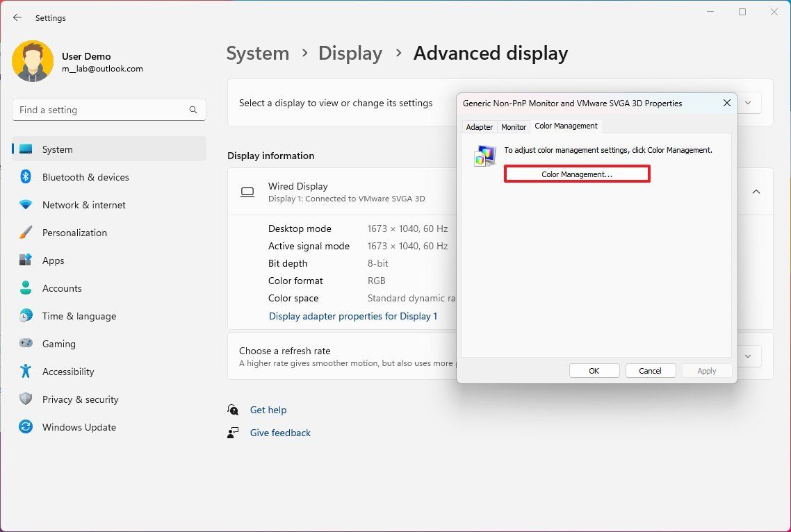Viewport: 791px width, 532px height.
Task: Open Privacy & security settings
Action: 80,399
